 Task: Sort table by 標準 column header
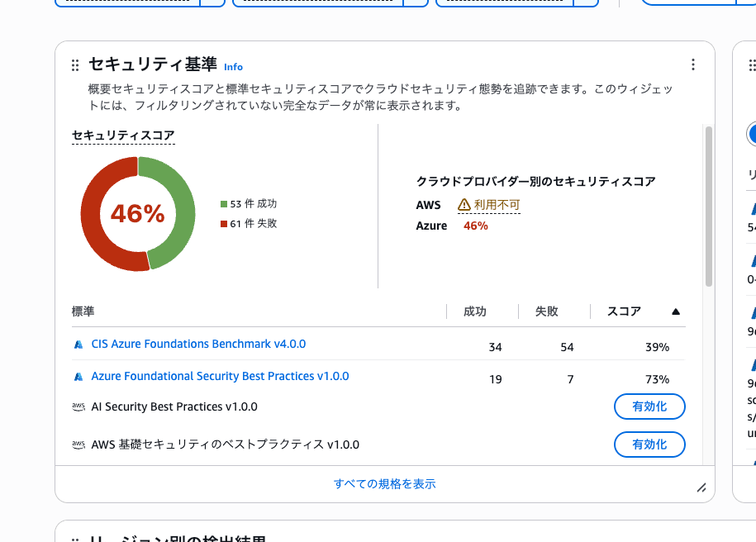83,311
